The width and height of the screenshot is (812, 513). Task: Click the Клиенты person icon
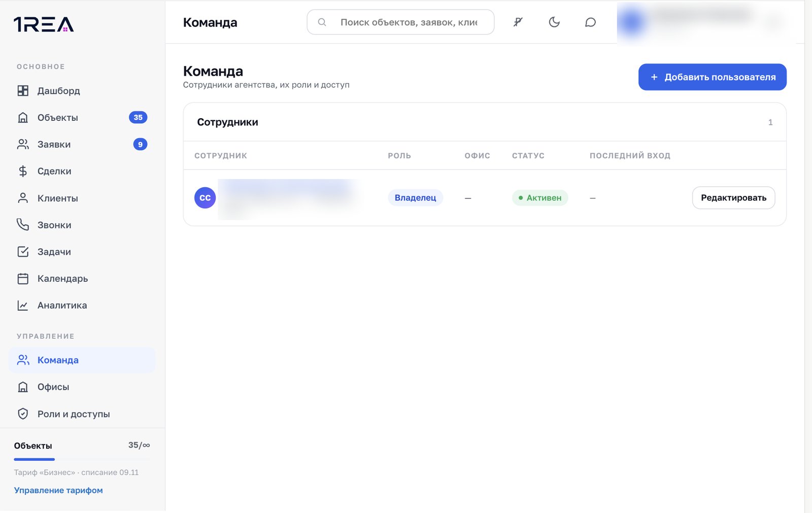click(23, 198)
